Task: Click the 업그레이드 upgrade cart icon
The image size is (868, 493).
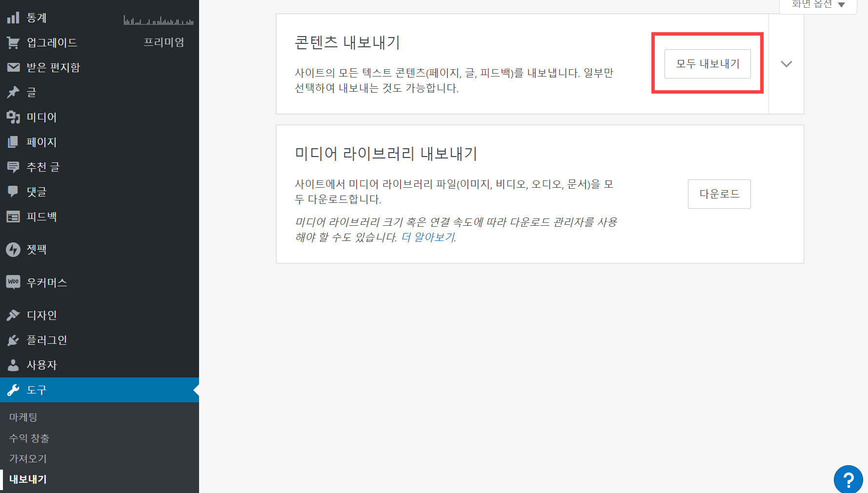Action: click(13, 42)
